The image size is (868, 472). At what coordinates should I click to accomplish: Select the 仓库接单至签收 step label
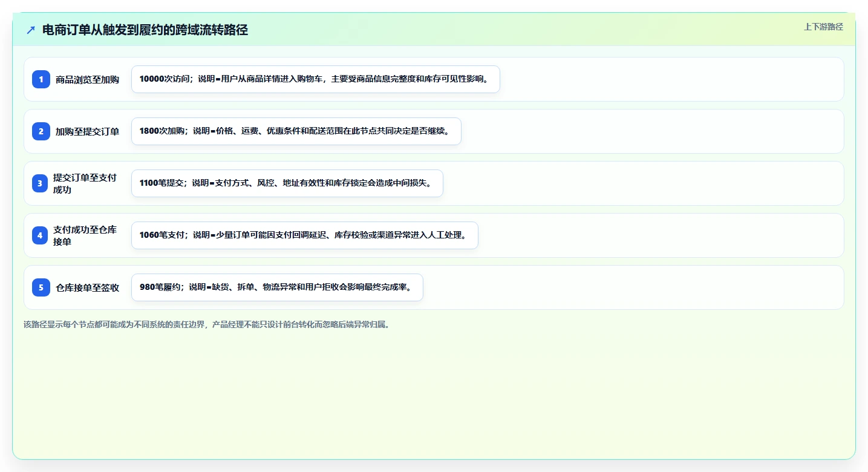(x=87, y=287)
